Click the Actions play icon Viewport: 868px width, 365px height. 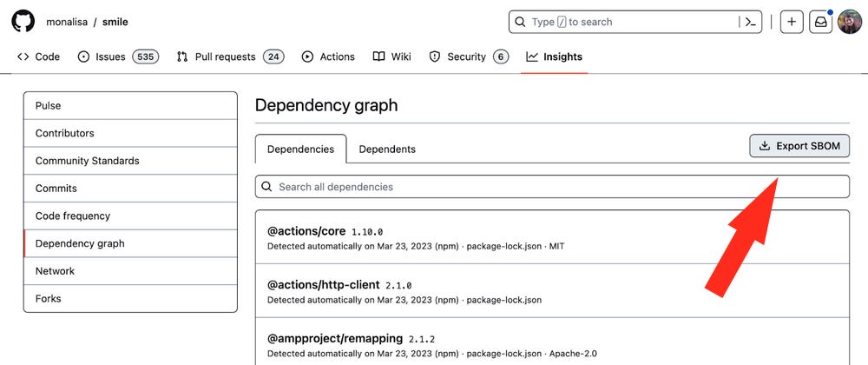tap(307, 56)
